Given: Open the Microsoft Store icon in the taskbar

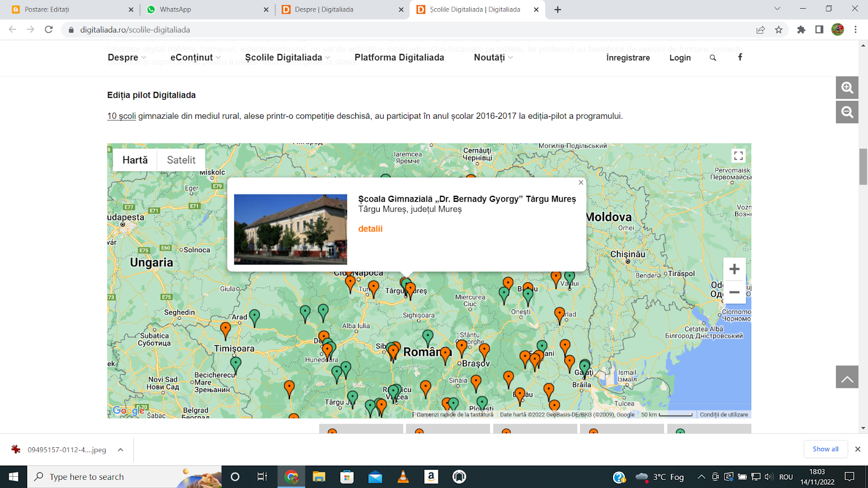Looking at the screenshot, I should [347, 477].
